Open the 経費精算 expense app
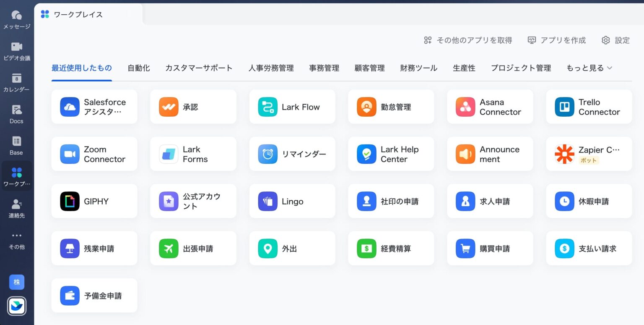Viewport: 644px width, 325px height. pos(391,248)
